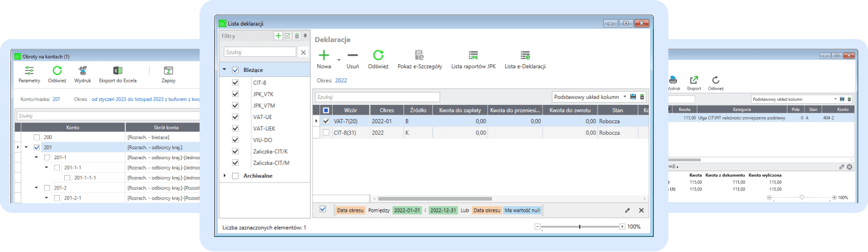Sort by the Kwota do zapłaty column header

(x=457, y=110)
